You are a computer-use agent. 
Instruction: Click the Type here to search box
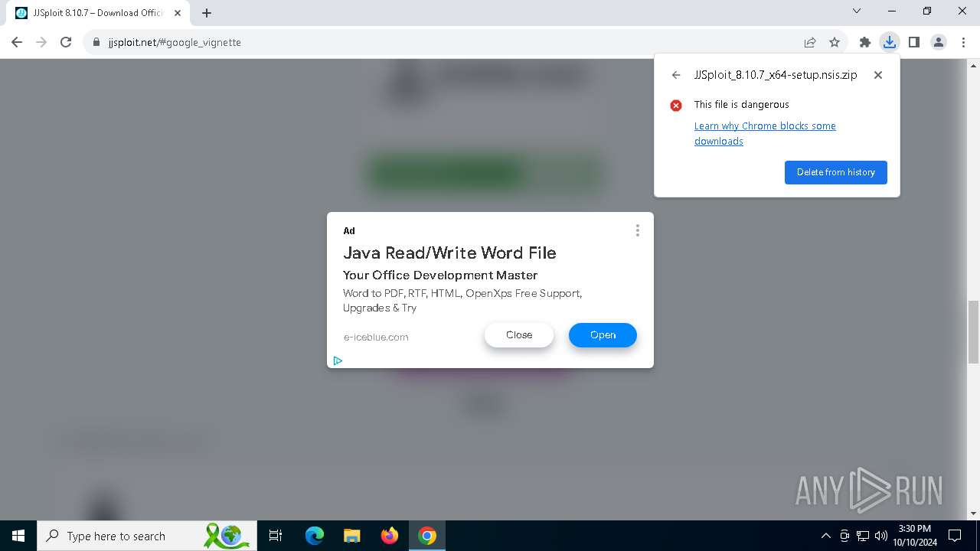click(148, 536)
